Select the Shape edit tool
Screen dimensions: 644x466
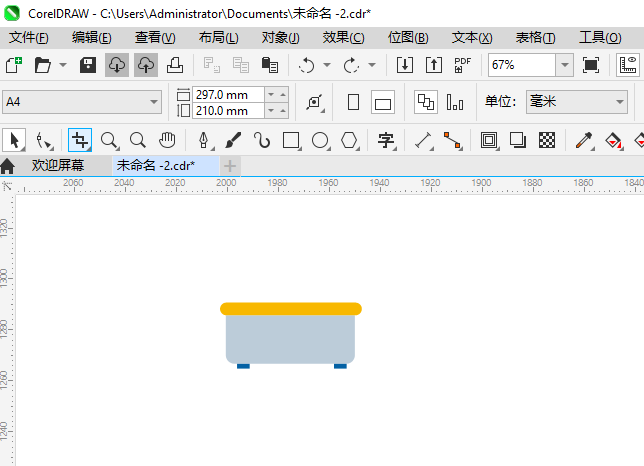point(44,140)
